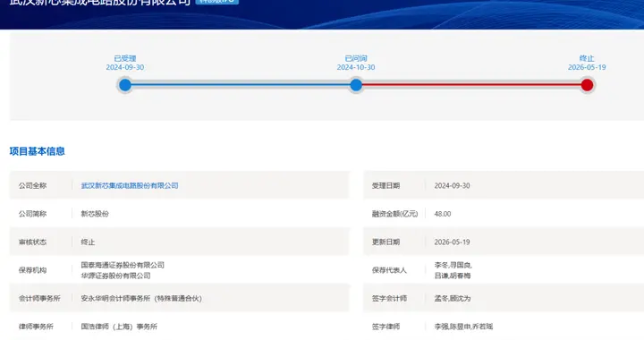644x340 pixels.
Task: Click the 已问询 timeline node dot
Action: pyautogui.click(x=356, y=85)
